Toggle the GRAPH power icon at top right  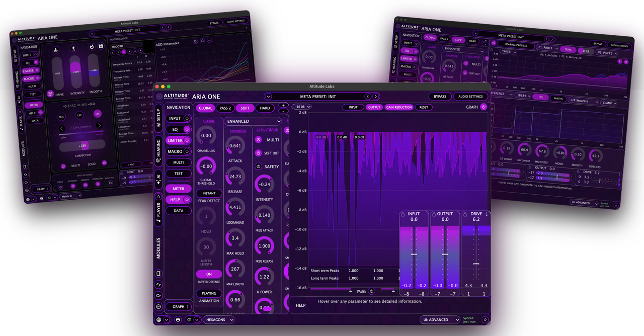click(x=484, y=107)
